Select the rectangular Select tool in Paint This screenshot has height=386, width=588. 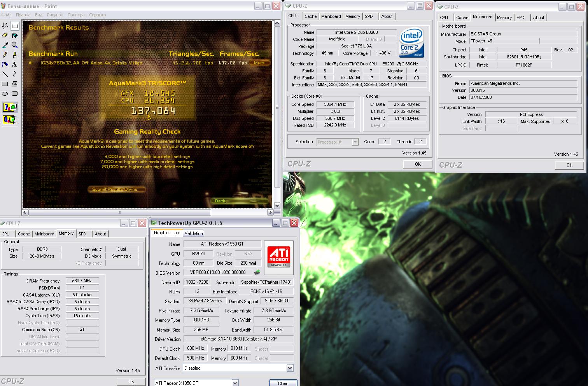pyautogui.click(x=15, y=26)
